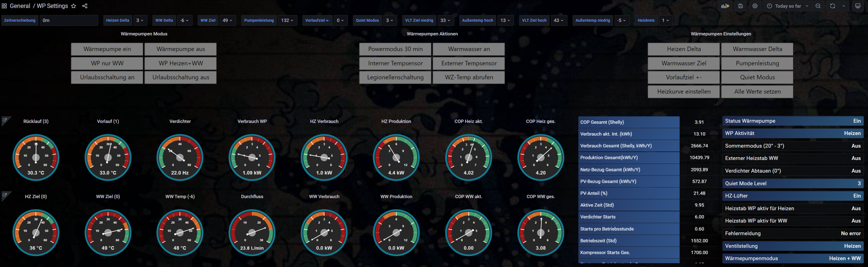Click the Alle Werte setzen button
The image size is (868, 267).
pos(757,91)
